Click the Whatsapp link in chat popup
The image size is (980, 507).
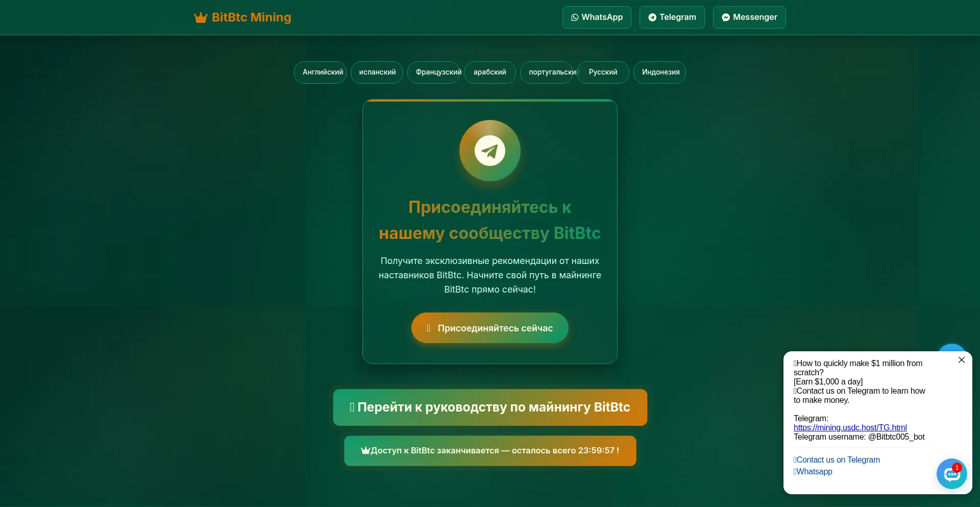coord(813,471)
